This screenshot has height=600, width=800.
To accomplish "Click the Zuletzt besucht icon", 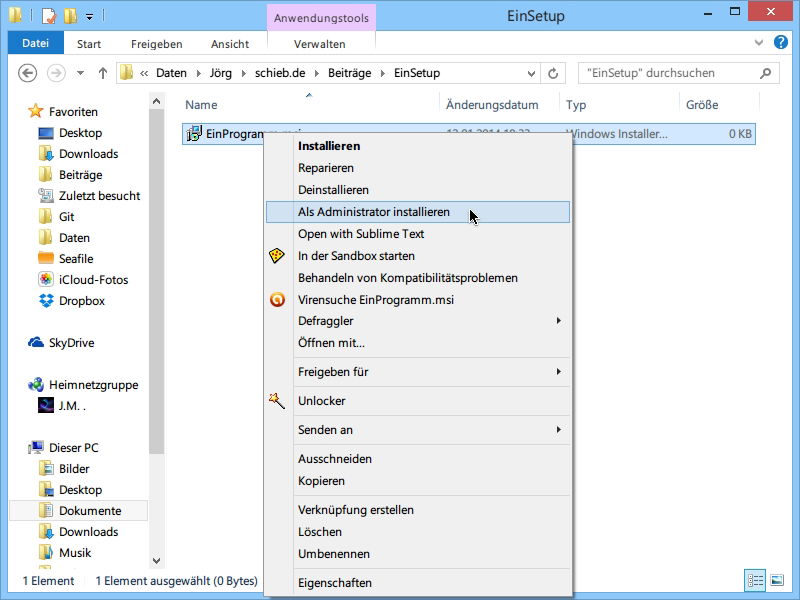I will (x=46, y=195).
